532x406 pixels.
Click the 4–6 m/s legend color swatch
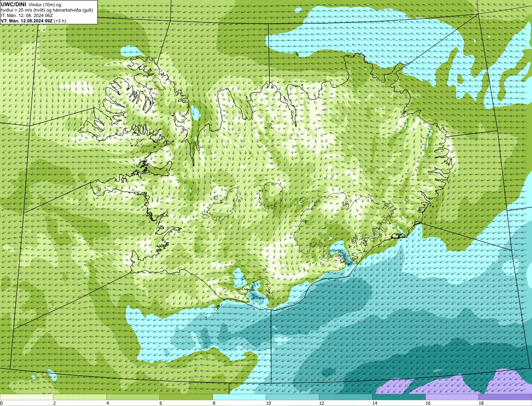[133, 397]
